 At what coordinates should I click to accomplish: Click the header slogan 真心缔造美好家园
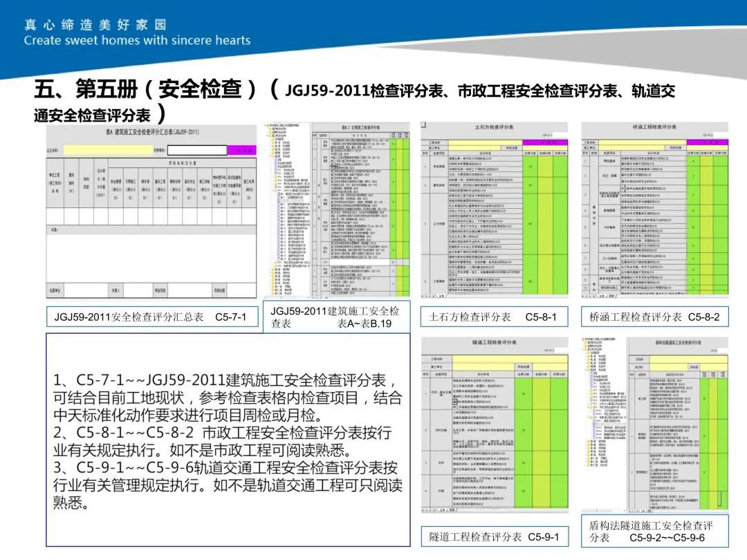(x=95, y=25)
